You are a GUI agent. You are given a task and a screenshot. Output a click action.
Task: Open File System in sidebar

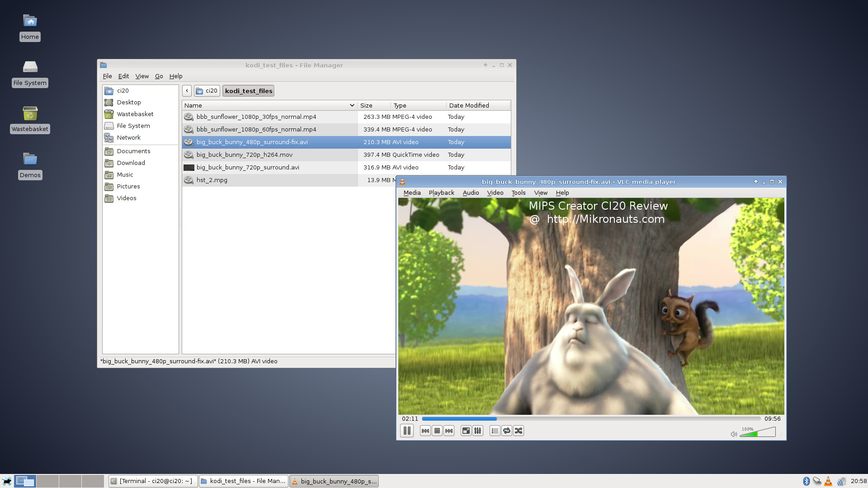[140, 126]
